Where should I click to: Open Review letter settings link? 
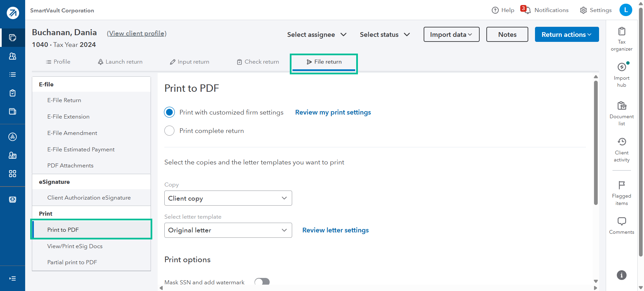click(335, 230)
